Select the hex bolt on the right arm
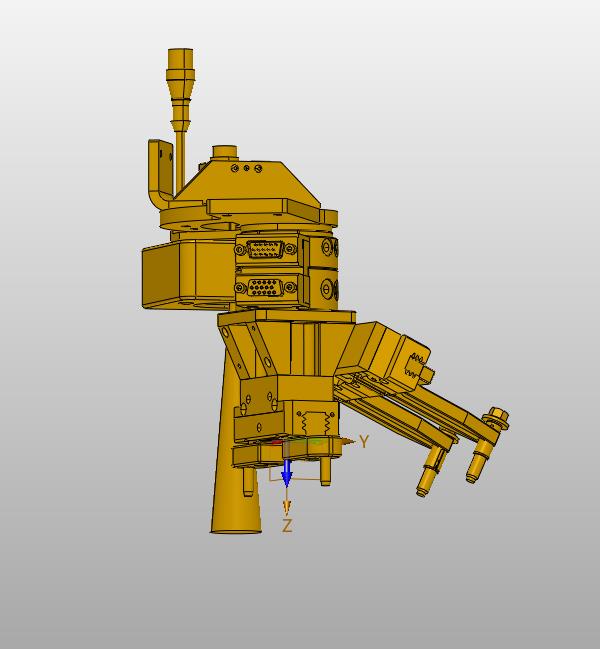This screenshot has width=600, height=649. [497, 417]
